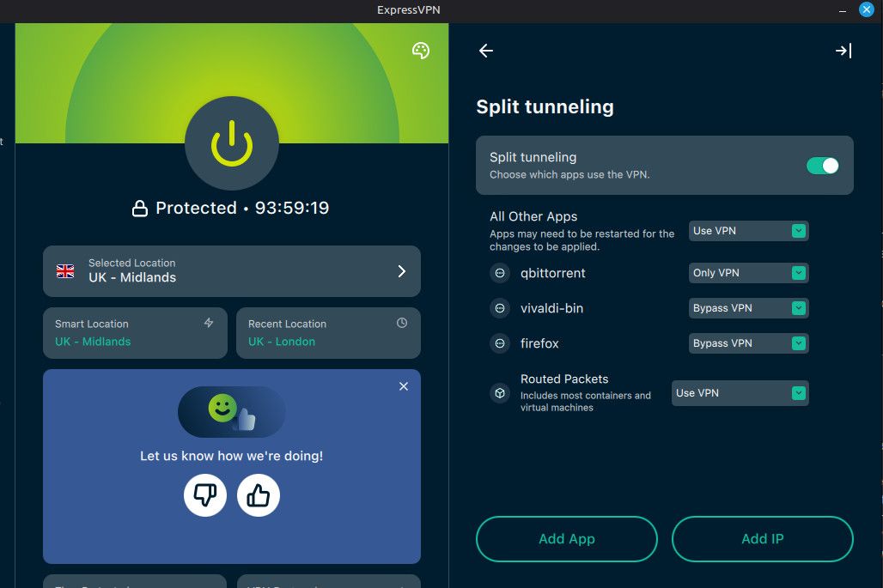Select Smart Location UK - Midlands card
The width and height of the screenshot is (883, 588).
point(135,332)
